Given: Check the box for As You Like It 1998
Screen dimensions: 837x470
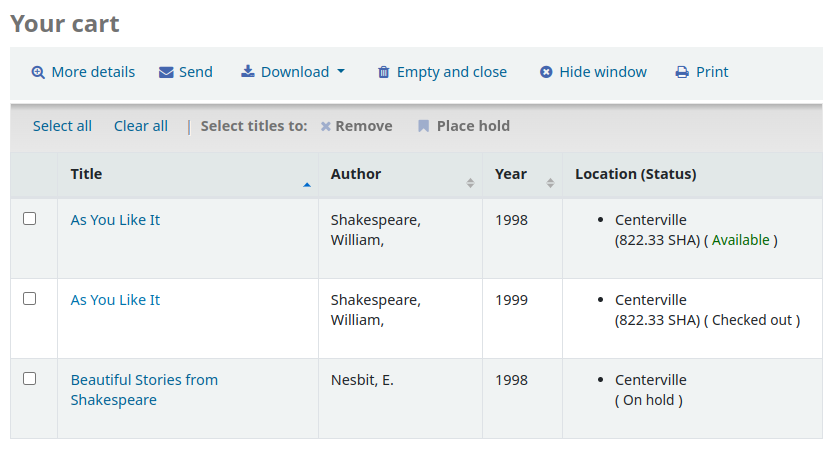Looking at the screenshot, I should [30, 218].
